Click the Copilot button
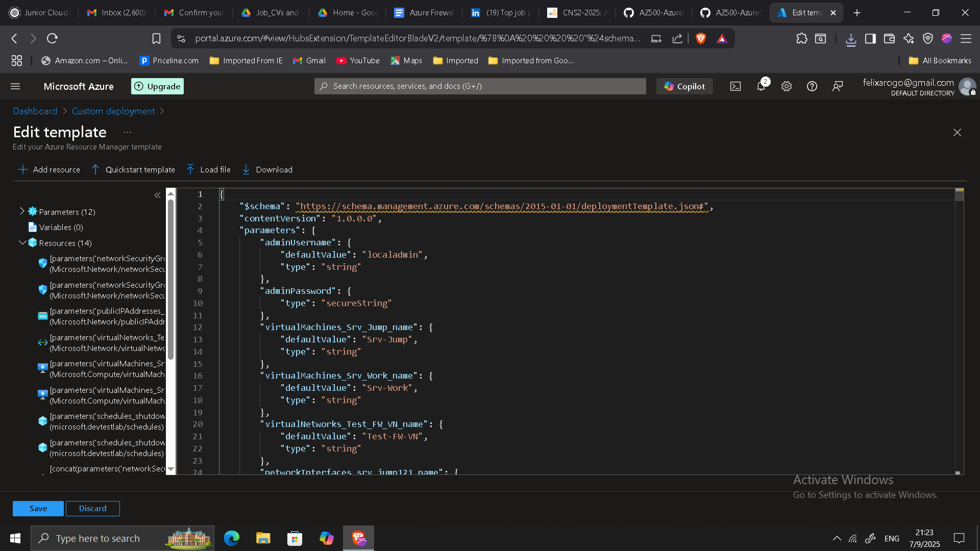Screen dimensions: 980x551 coord(684,86)
